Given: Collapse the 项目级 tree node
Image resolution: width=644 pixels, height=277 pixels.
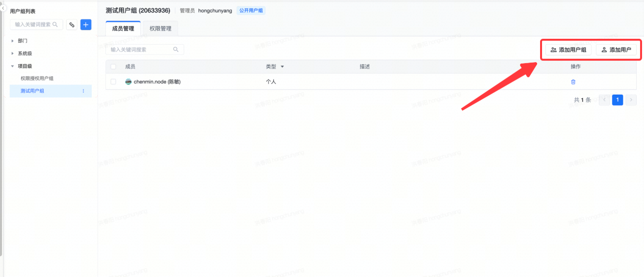Looking at the screenshot, I should (13, 66).
